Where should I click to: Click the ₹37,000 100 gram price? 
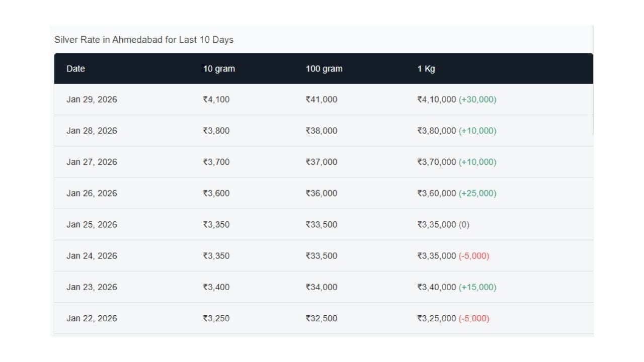point(321,162)
